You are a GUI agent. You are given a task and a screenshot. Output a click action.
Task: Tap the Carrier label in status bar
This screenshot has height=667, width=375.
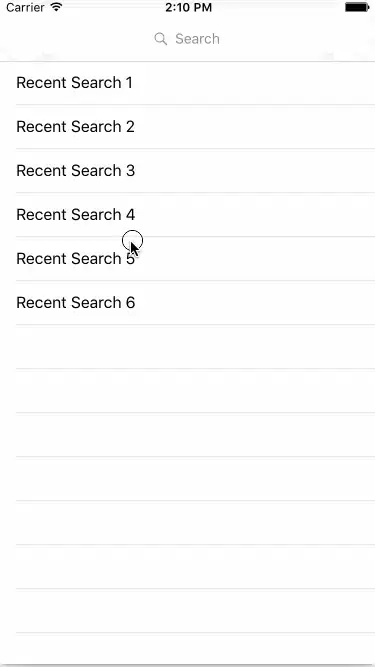coord(25,7)
